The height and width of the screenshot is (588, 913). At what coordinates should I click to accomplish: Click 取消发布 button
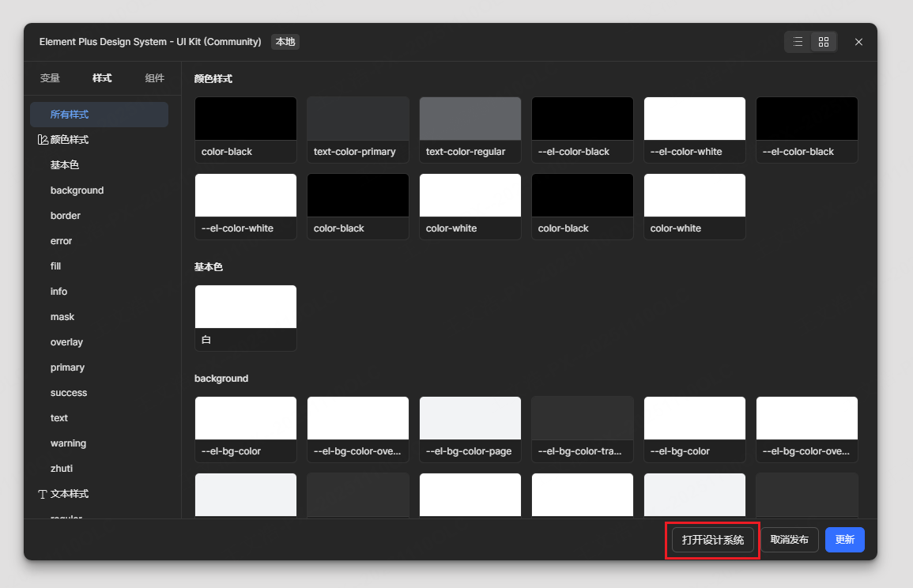coord(789,540)
